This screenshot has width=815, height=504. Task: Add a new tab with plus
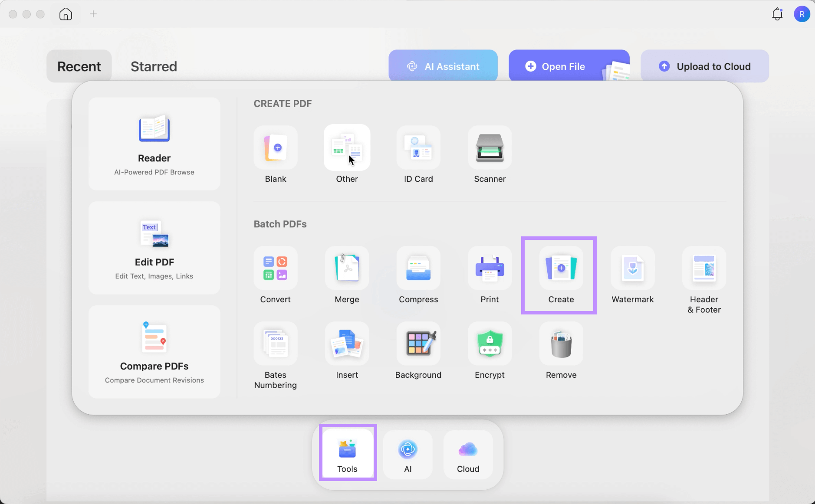93,14
